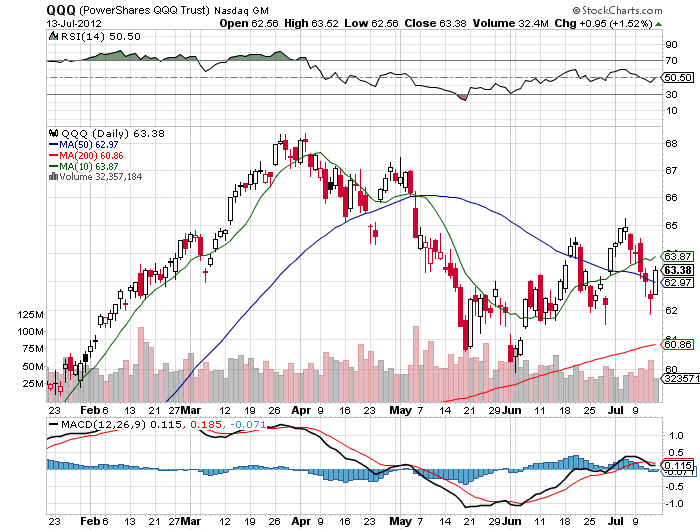This screenshot has height=530, width=700.
Task: Click the Volume 32,357,184 legend text
Action: tap(100, 176)
